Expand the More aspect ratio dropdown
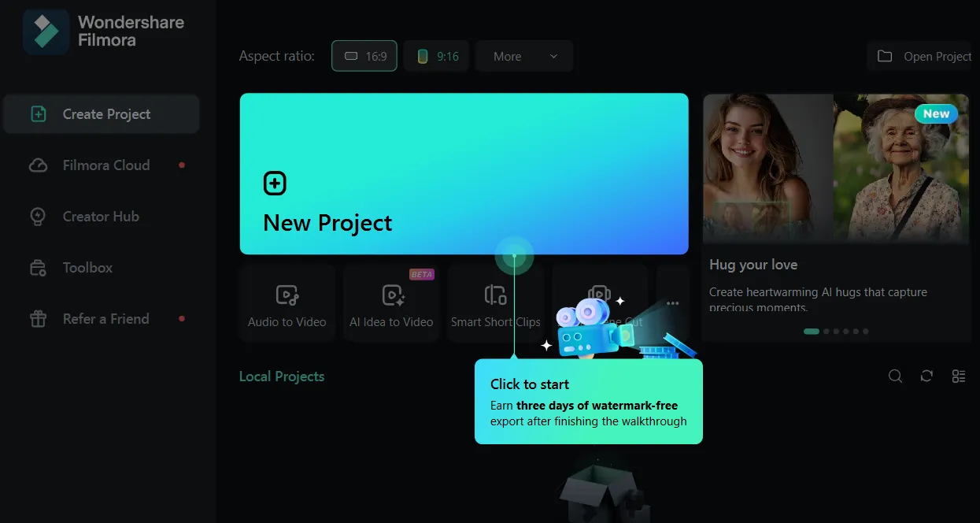 [x=524, y=56]
